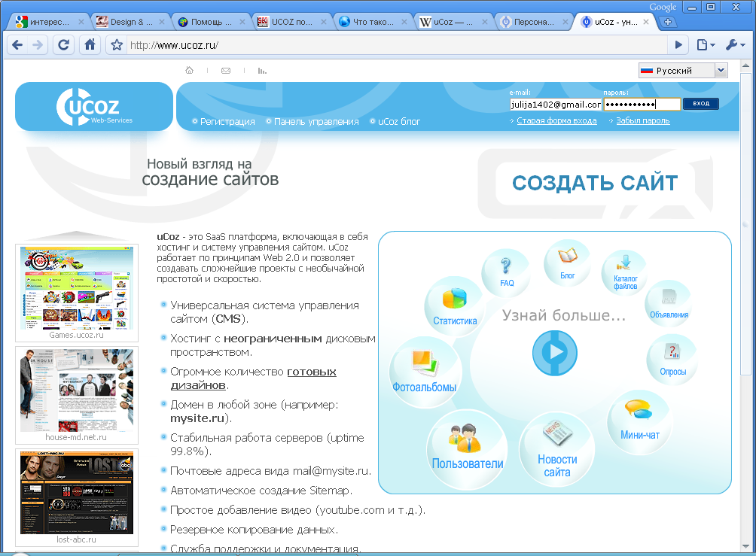The image size is (756, 556).
Task: Open the Каталог файлов bubble icon
Action: click(625, 272)
